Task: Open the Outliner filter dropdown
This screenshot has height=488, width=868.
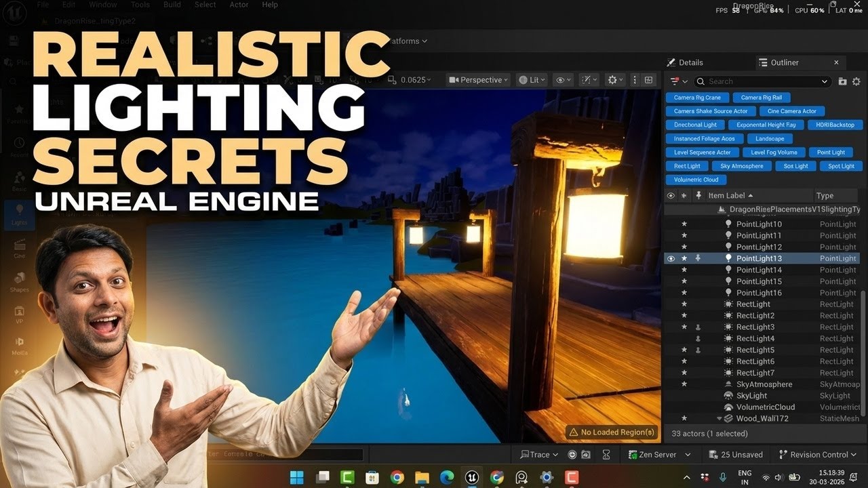Action: (679, 81)
